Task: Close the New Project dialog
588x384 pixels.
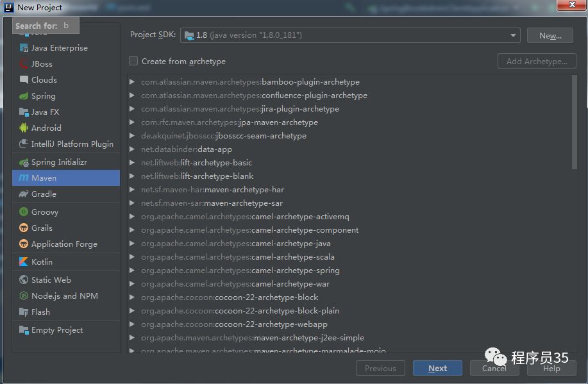Action: [x=571, y=5]
